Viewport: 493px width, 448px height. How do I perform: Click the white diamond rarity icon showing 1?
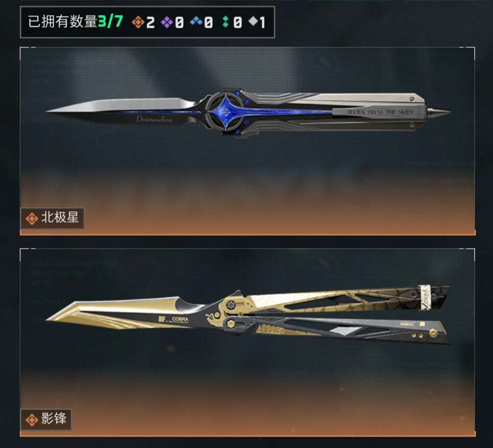(x=253, y=21)
